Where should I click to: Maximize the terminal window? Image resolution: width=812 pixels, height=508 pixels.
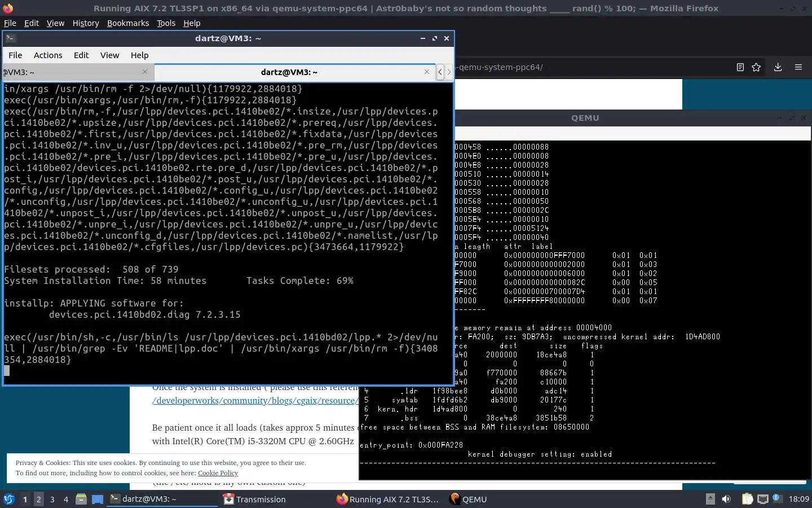[x=434, y=38]
